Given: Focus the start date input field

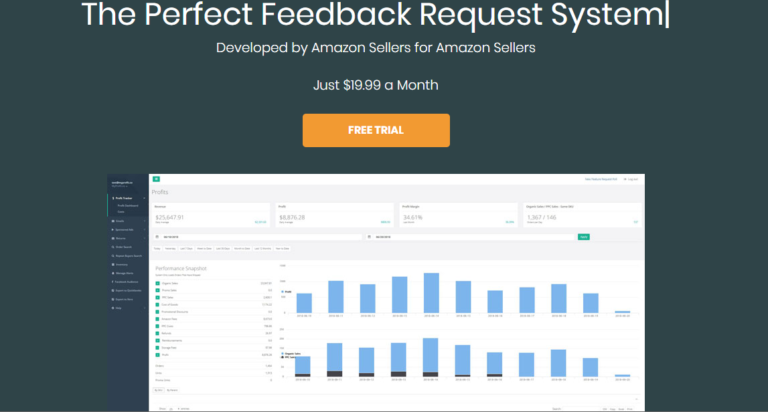Looking at the screenshot, I should [262, 237].
